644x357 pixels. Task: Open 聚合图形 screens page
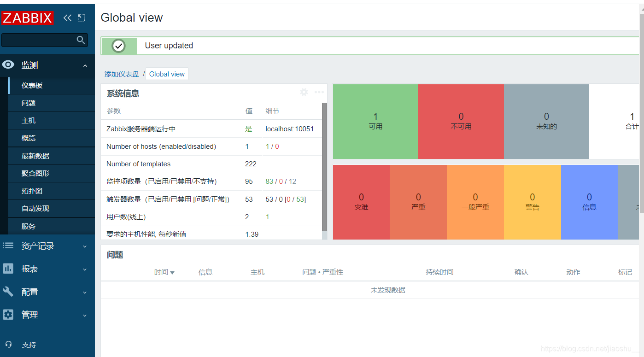click(x=52, y=174)
